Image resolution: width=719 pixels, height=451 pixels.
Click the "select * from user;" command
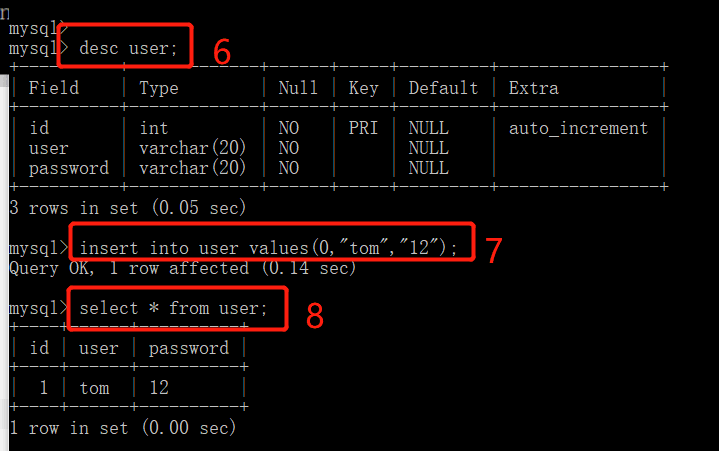pos(174,308)
